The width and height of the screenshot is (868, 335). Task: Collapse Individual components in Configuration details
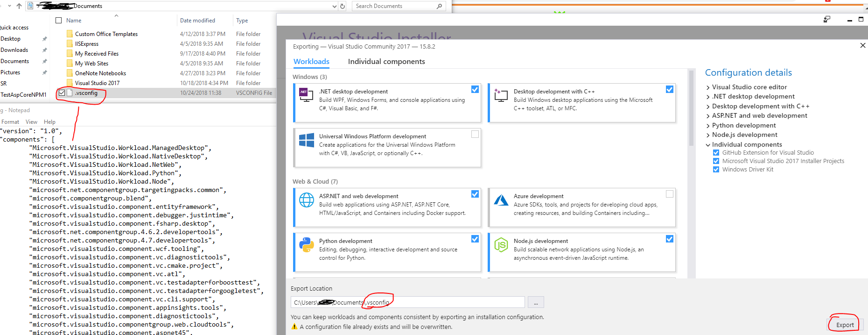[708, 145]
